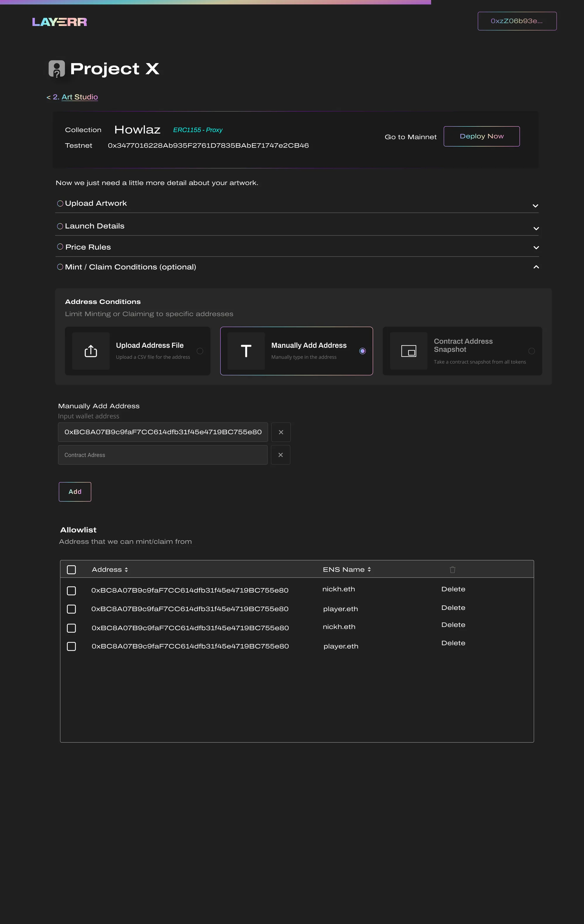Check the last player.eth row checkbox

point(71,646)
